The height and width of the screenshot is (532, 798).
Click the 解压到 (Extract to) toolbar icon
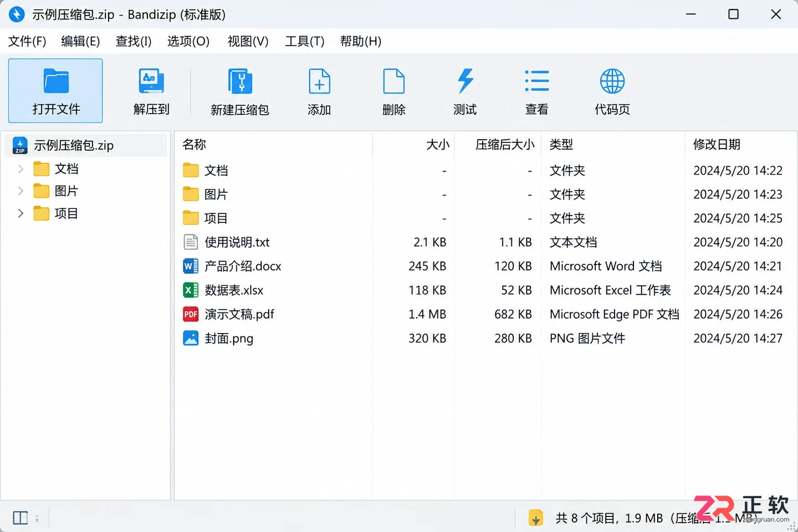coord(151,81)
